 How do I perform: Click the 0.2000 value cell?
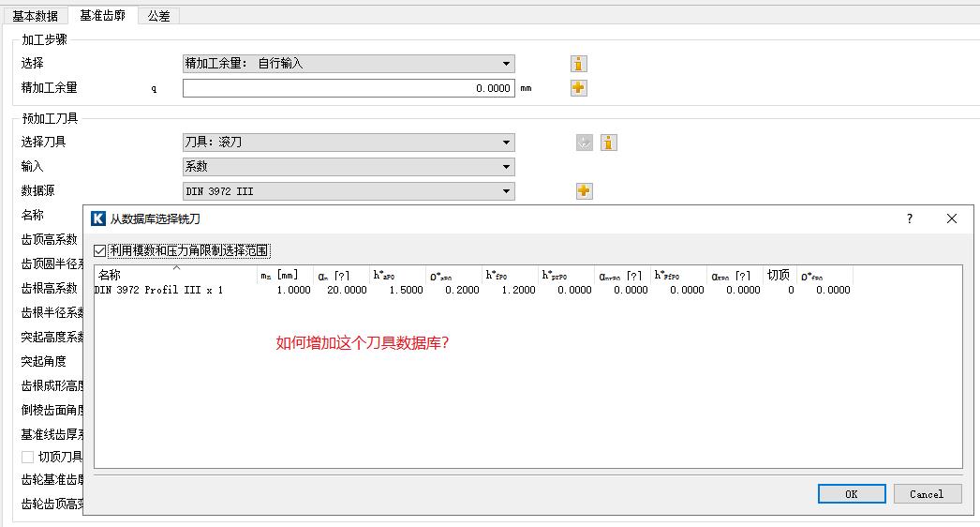click(463, 291)
